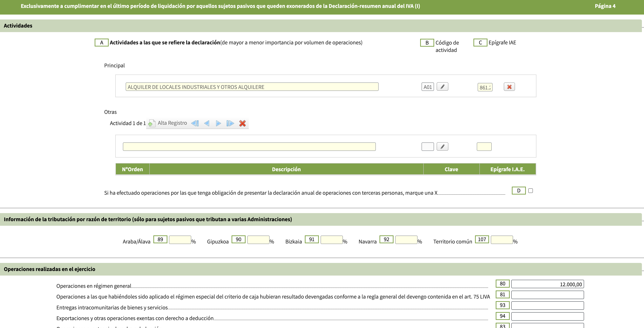Click Araba/Álava percentage field 89

pos(180,240)
